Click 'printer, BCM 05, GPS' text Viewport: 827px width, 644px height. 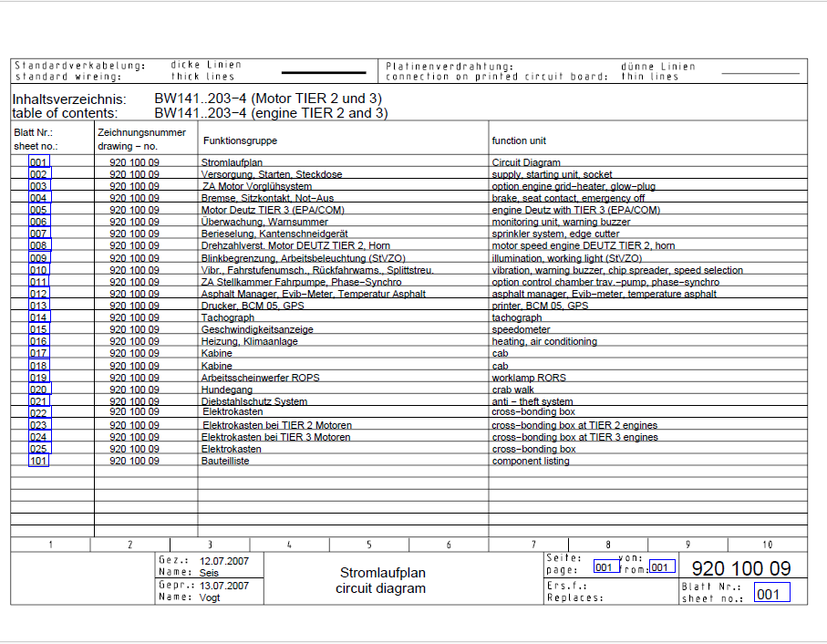click(x=540, y=306)
